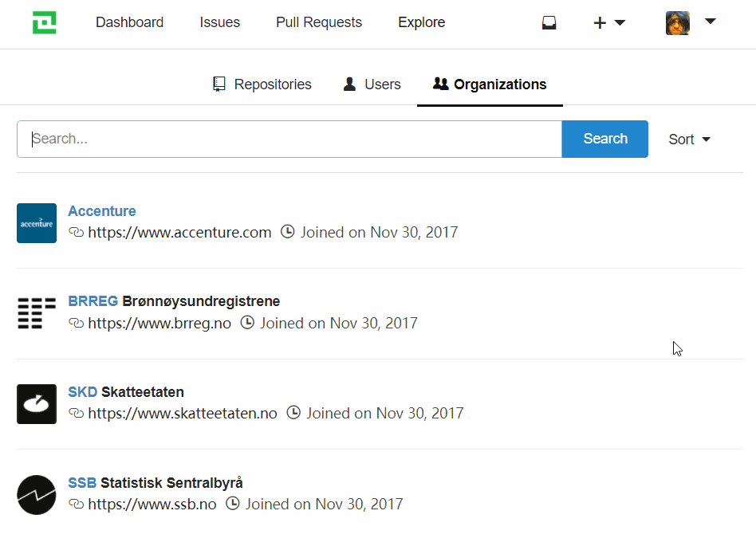Image resolution: width=756 pixels, height=542 pixels.
Task: Switch to the Repositories tab
Action: (x=262, y=84)
